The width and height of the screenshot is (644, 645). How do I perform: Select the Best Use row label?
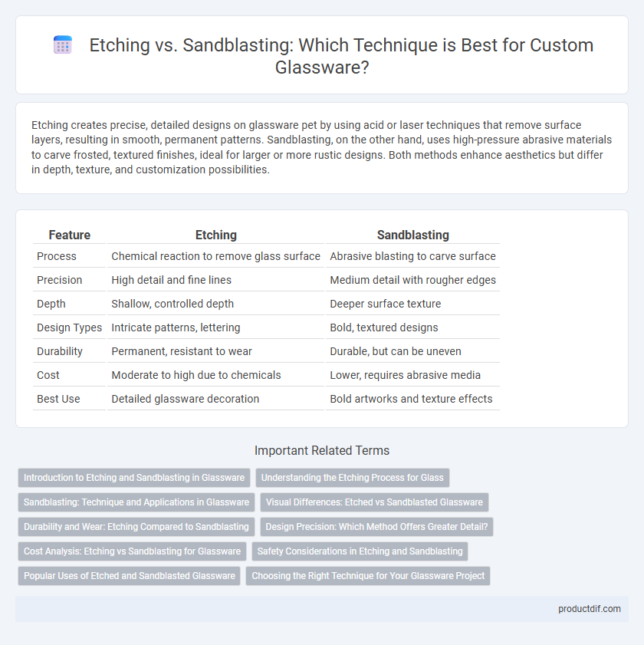58,399
